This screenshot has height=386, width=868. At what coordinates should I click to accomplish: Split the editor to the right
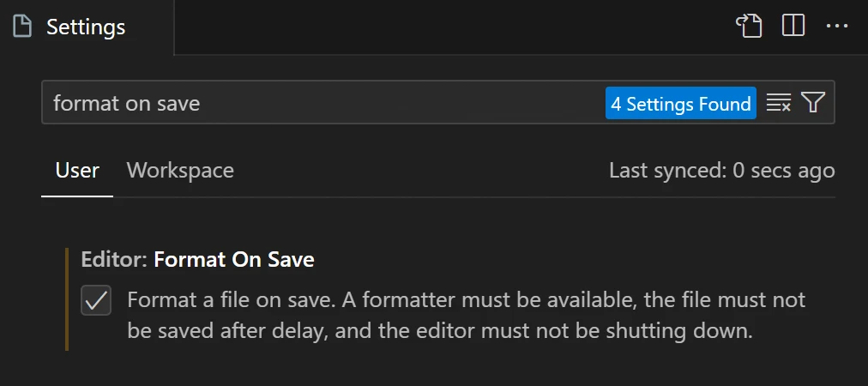(793, 27)
